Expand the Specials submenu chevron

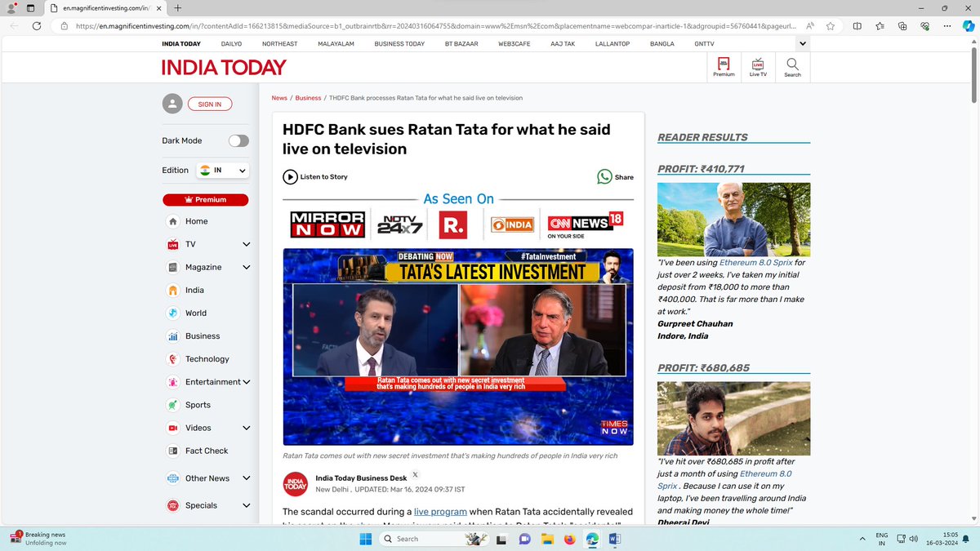[246, 505]
